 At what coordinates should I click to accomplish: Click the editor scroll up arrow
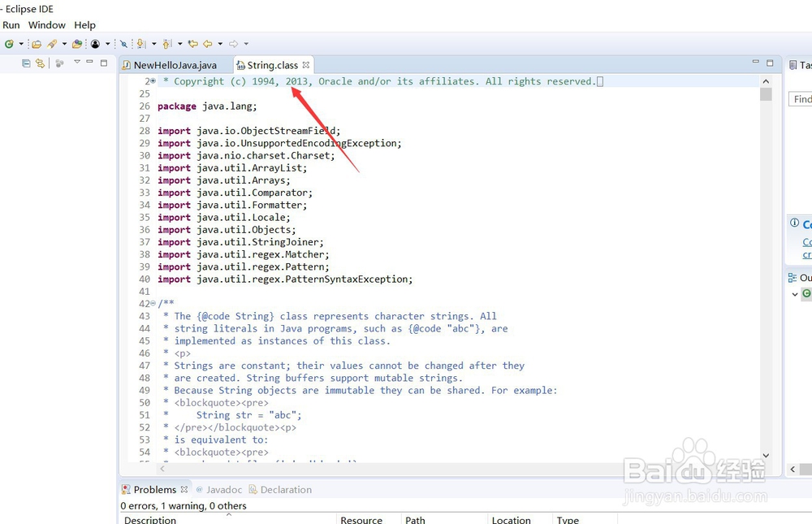[766, 81]
